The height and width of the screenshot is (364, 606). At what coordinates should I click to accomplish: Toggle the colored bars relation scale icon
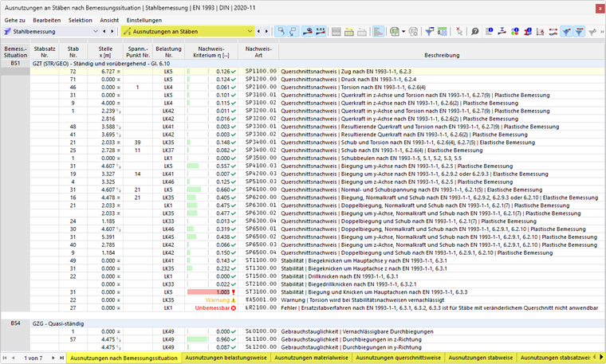pyautogui.click(x=379, y=32)
